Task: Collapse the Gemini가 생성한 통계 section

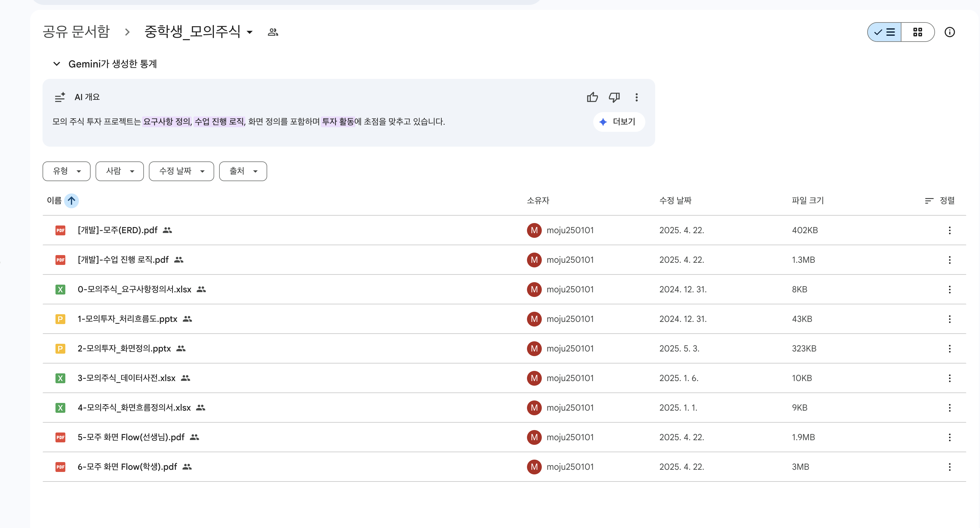Action: pyautogui.click(x=57, y=64)
